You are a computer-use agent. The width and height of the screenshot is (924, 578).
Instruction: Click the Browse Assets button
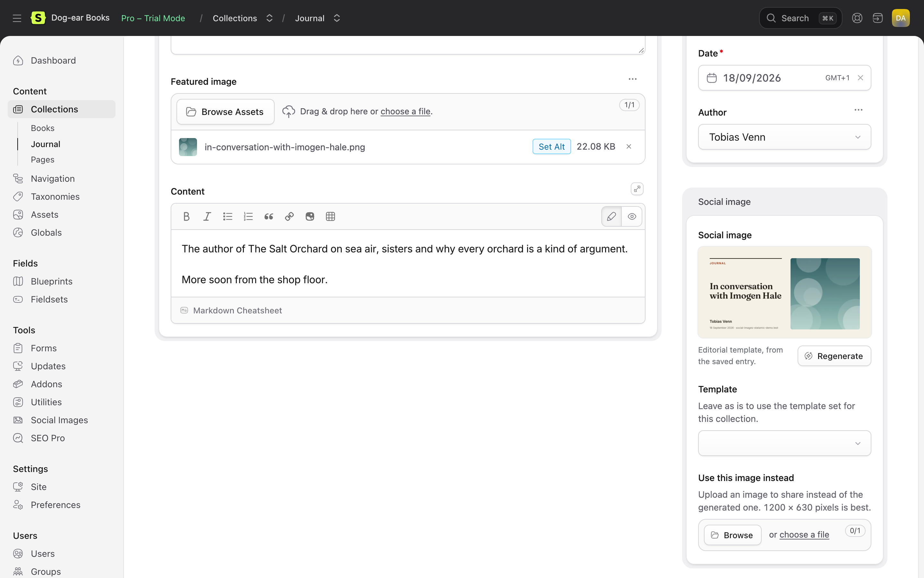click(225, 112)
